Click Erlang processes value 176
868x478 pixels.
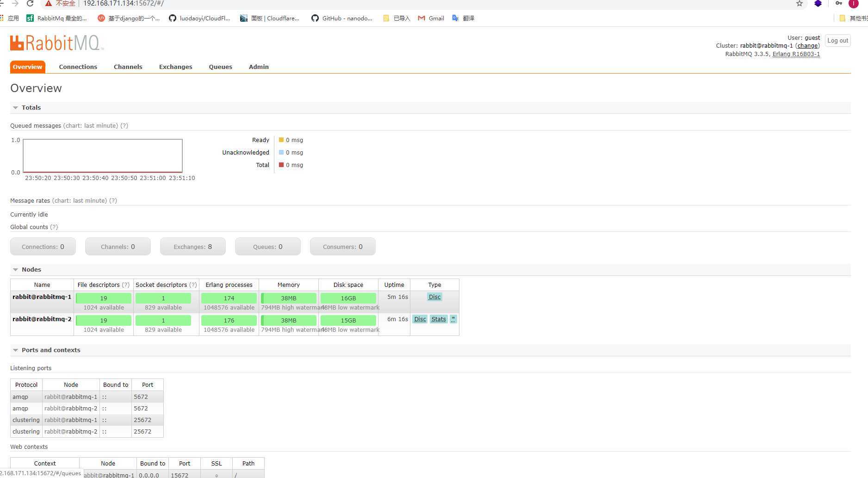[x=229, y=320]
